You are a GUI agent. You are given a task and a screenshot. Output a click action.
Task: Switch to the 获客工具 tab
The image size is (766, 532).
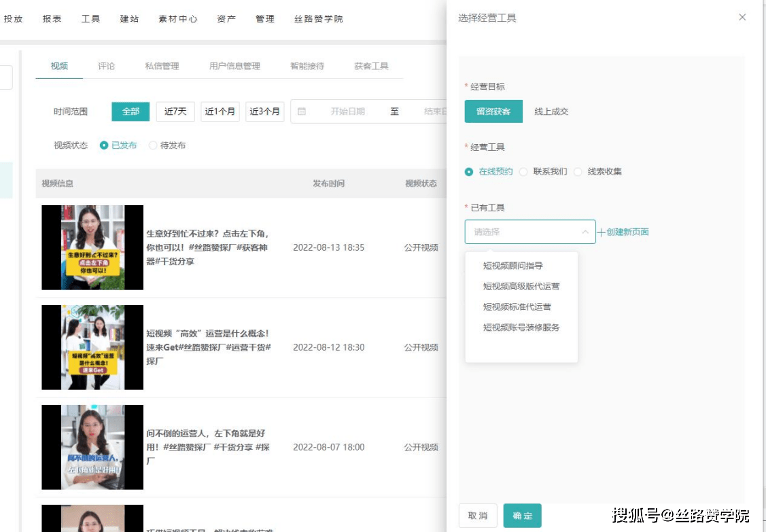coord(371,66)
